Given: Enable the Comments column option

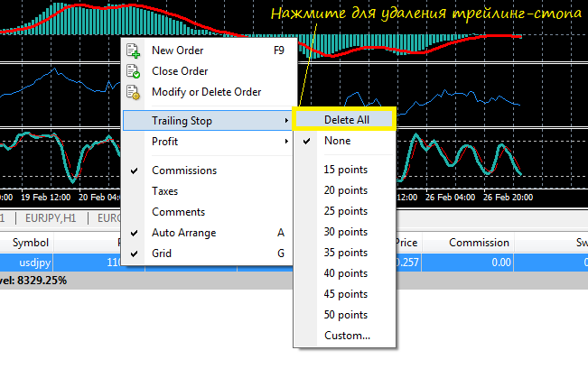Looking at the screenshot, I should tap(208, 212).
